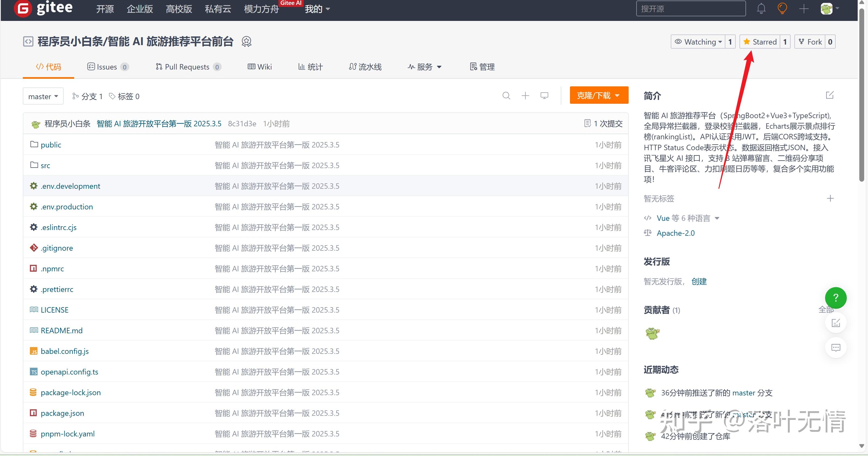
Task: Open the create new plus icon top right
Action: (x=804, y=8)
